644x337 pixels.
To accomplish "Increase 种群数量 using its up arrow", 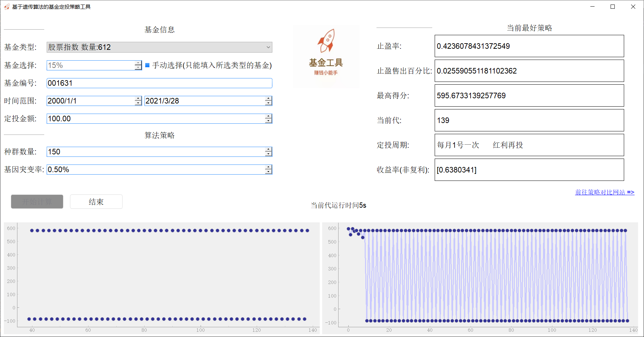I will (268, 150).
